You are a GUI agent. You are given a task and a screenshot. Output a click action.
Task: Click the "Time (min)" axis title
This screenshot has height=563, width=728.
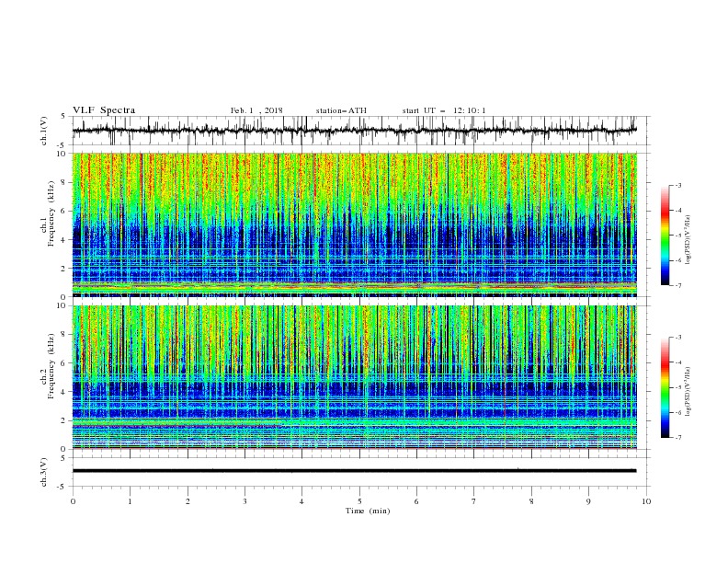(x=368, y=511)
